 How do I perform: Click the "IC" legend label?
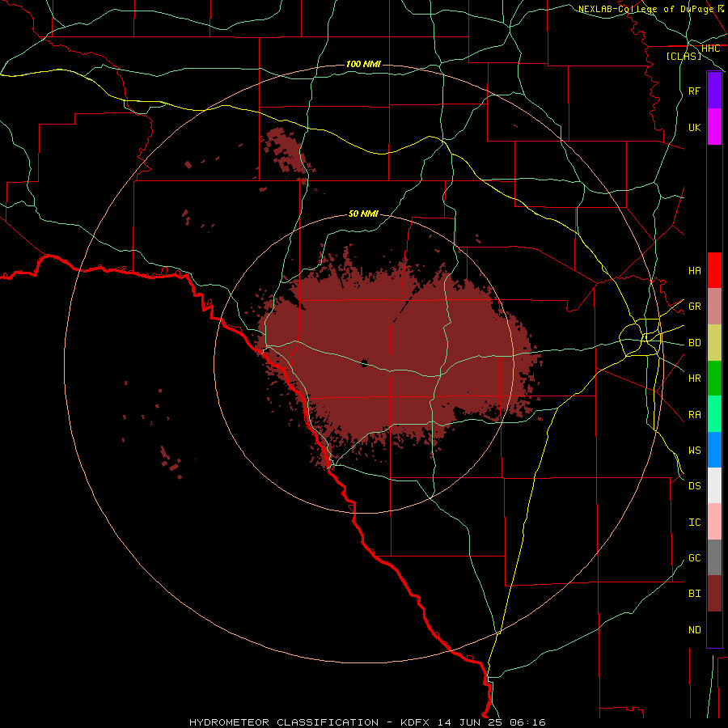(x=694, y=523)
